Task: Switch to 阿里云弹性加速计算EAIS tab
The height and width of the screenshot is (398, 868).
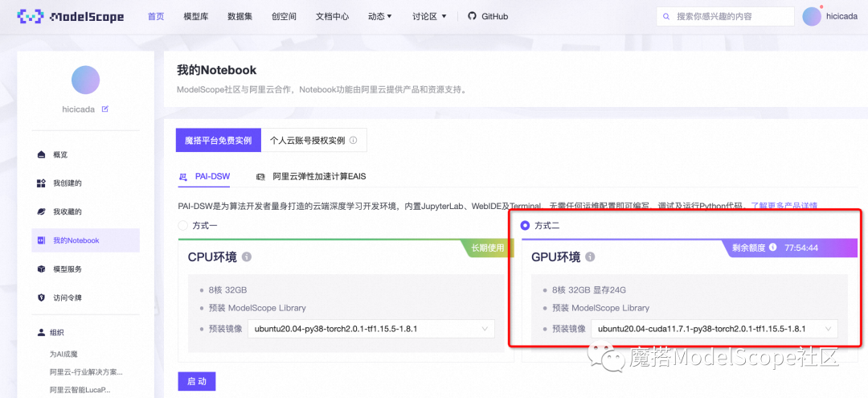Action: click(x=311, y=177)
